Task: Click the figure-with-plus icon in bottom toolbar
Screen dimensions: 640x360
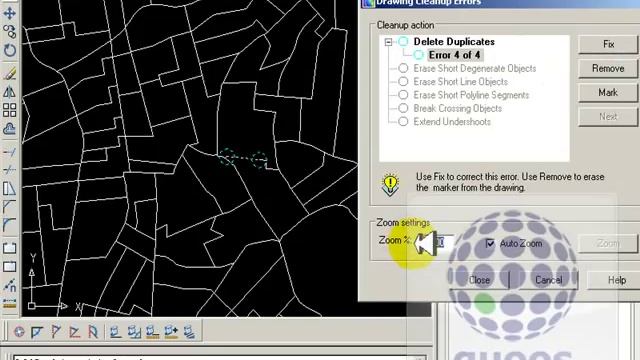Action: point(171,332)
